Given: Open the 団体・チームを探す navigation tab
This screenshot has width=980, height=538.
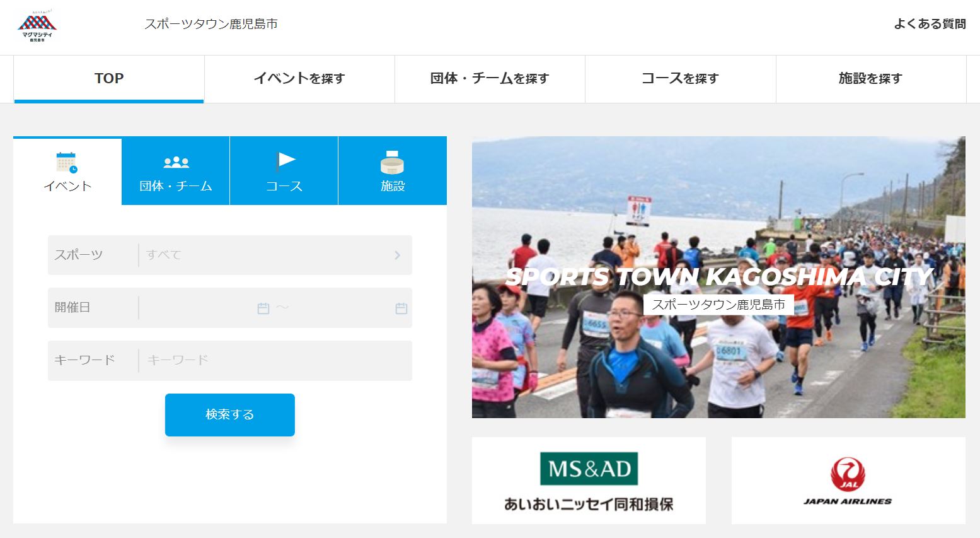Looking at the screenshot, I should [490, 79].
